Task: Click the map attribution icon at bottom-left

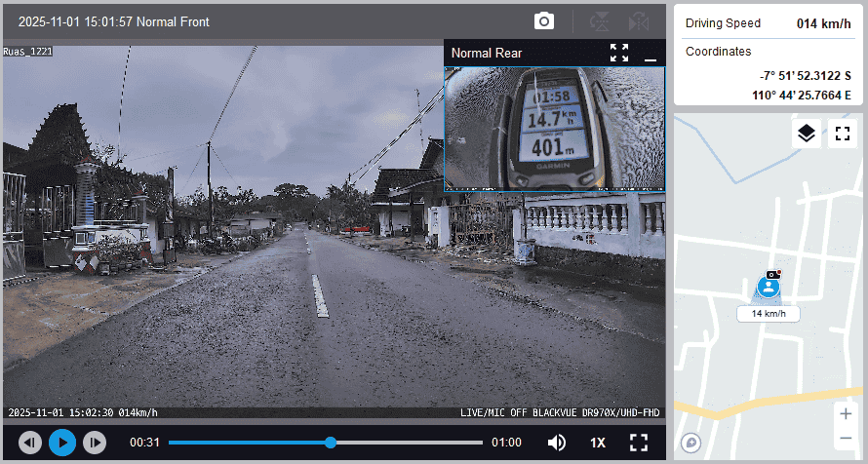Action: point(691,443)
